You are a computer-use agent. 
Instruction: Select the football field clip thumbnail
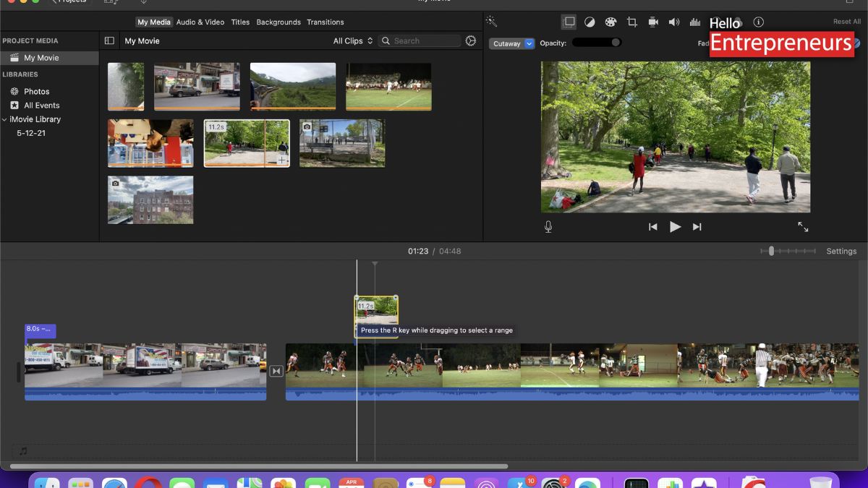pos(388,87)
